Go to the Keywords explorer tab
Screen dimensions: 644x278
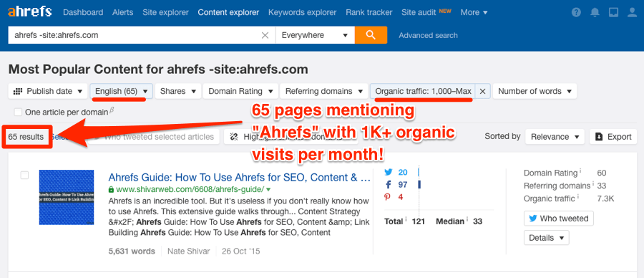coord(302,12)
